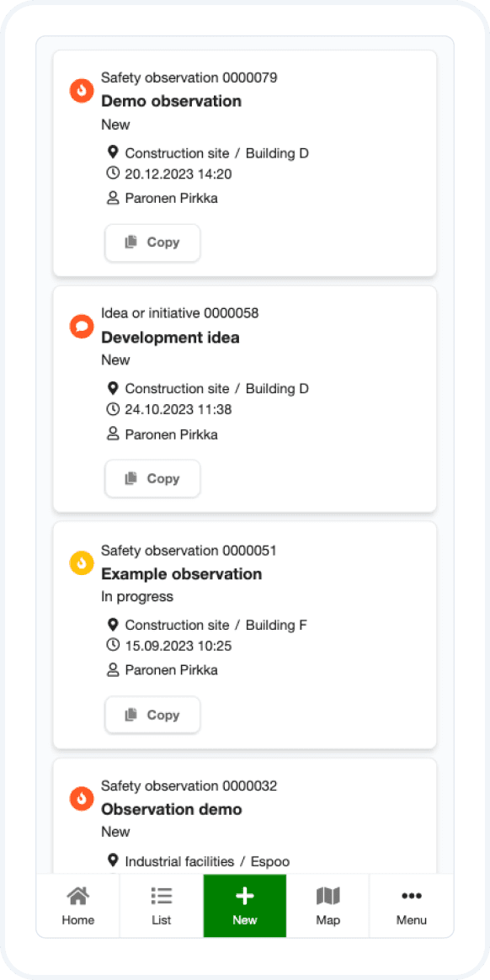The image size is (490, 980).
Task: Click Paronen Pirkka in Development idea card
Action: tap(171, 435)
